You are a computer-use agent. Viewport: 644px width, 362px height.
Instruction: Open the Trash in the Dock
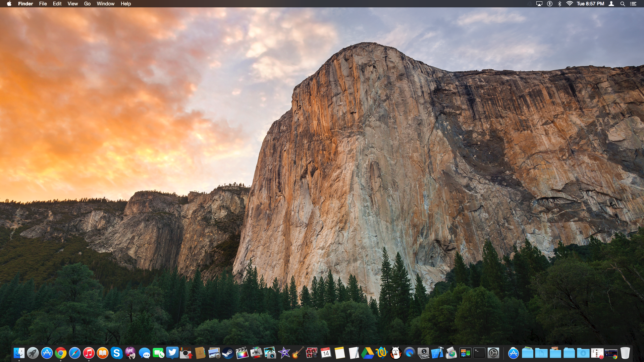[x=625, y=353]
